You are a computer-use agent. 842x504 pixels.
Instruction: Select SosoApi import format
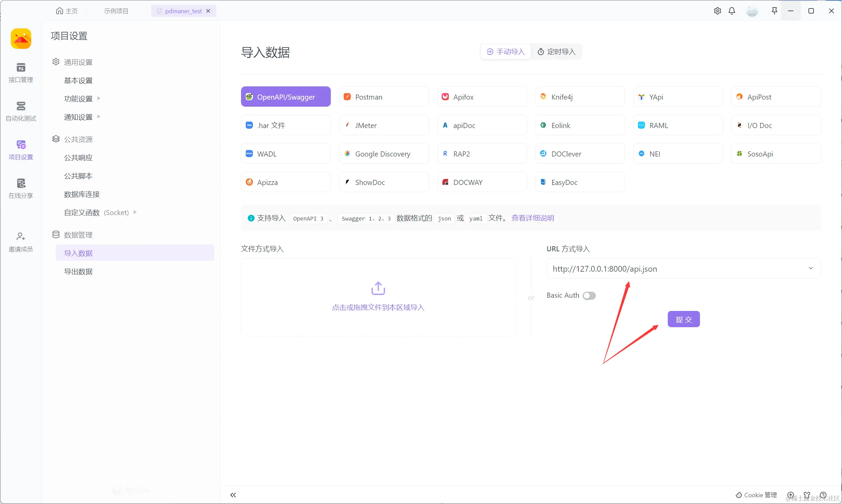[x=776, y=154]
